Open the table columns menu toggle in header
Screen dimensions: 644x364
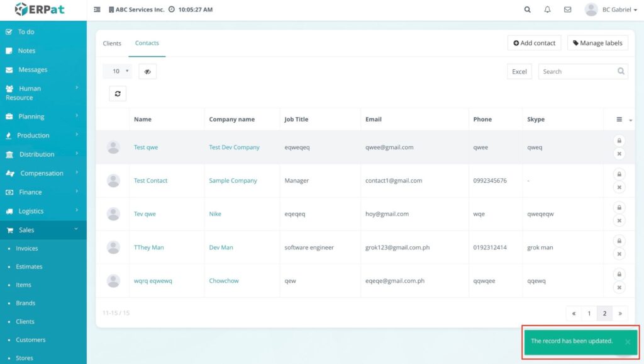[x=623, y=120]
